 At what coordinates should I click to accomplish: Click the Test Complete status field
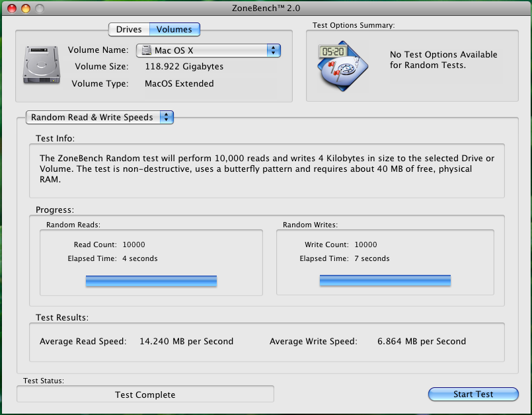click(145, 395)
